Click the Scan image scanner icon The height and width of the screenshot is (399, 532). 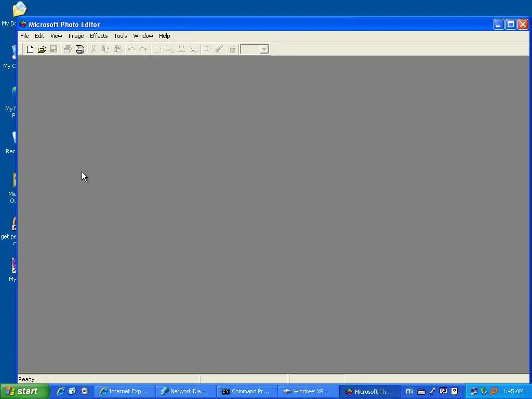click(x=80, y=49)
